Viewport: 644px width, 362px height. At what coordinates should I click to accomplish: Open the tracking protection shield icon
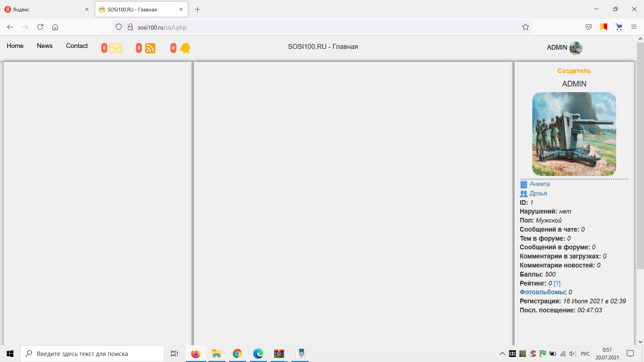(119, 27)
